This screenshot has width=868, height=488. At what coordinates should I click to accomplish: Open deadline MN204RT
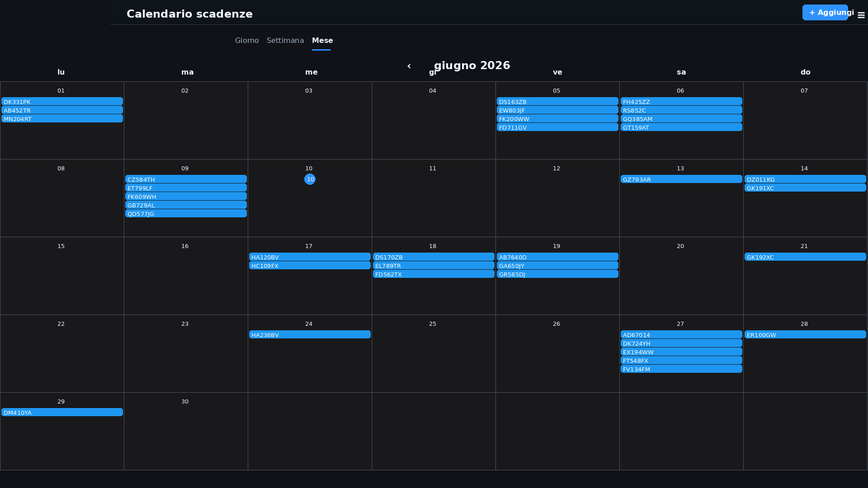[62, 119]
